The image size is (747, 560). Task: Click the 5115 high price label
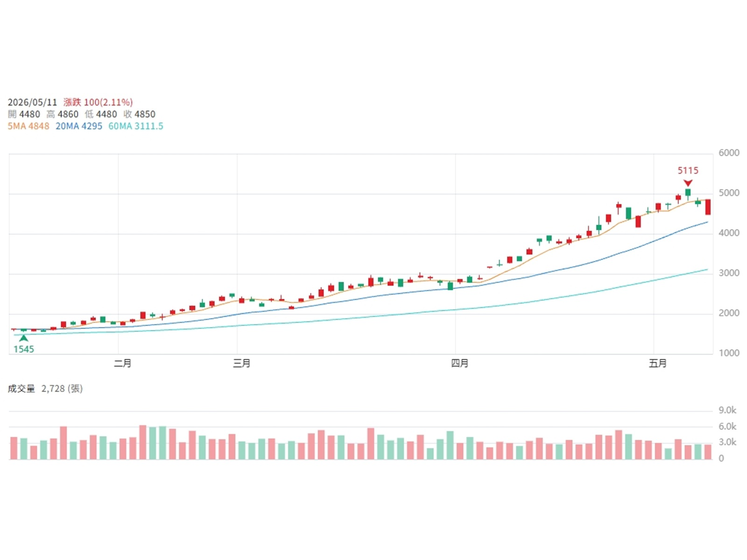point(688,171)
